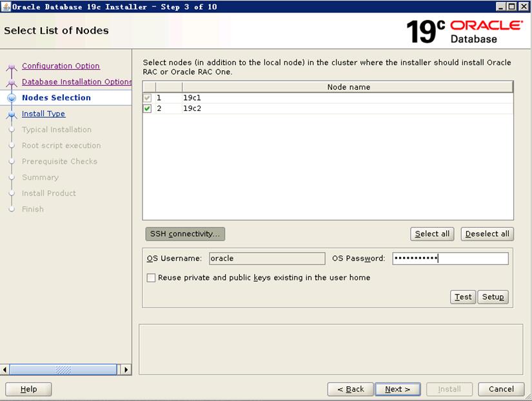Click the Install Type step icon

[12, 114]
